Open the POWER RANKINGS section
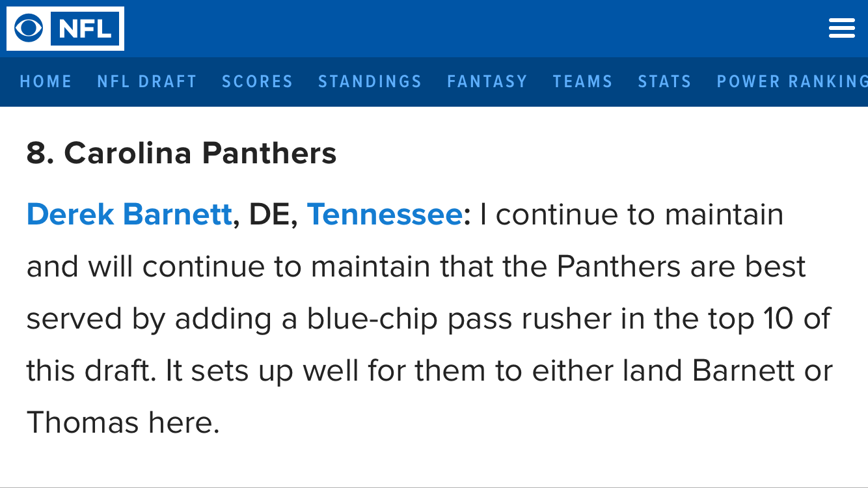The image size is (868, 488). coord(792,81)
